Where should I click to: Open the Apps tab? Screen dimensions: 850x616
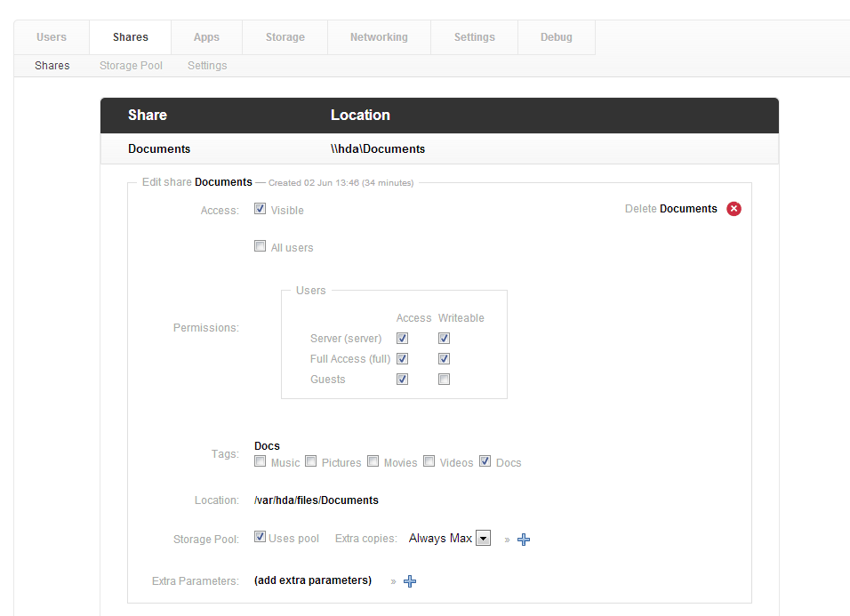[206, 37]
